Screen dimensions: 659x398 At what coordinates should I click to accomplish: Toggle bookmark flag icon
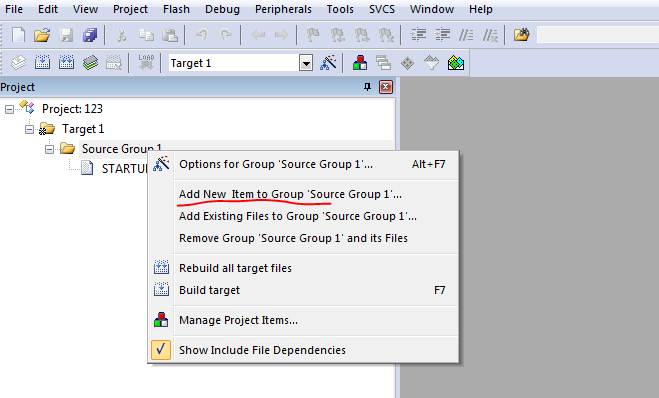(x=313, y=35)
